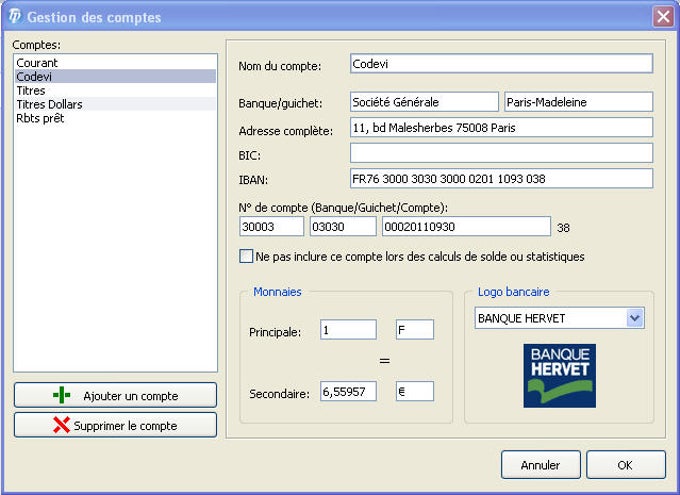Click the Logo bancaire group label
Image resolution: width=680 pixels, height=495 pixels.
pos(513,292)
